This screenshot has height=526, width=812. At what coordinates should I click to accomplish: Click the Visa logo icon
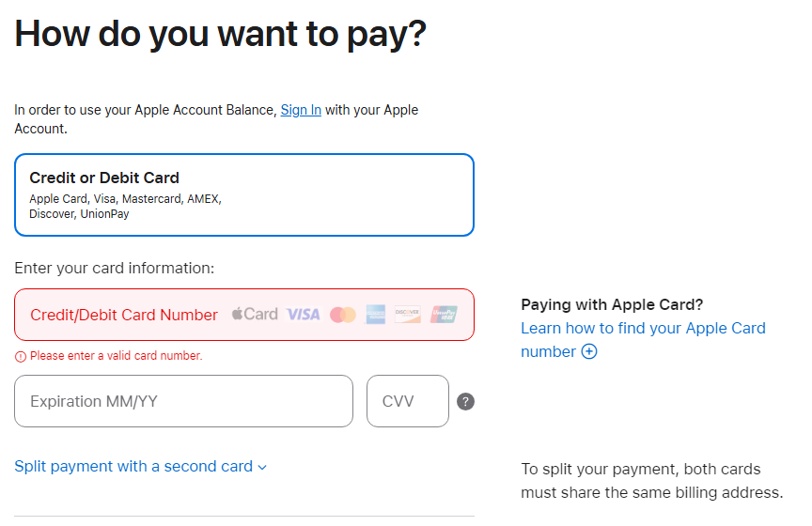point(304,315)
